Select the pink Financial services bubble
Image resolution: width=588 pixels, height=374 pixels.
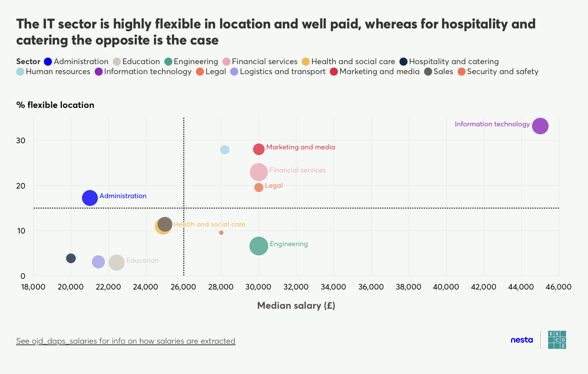click(x=259, y=172)
